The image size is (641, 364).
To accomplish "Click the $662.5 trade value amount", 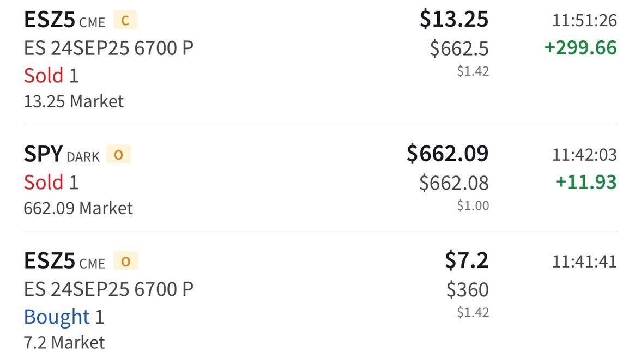I will [459, 48].
